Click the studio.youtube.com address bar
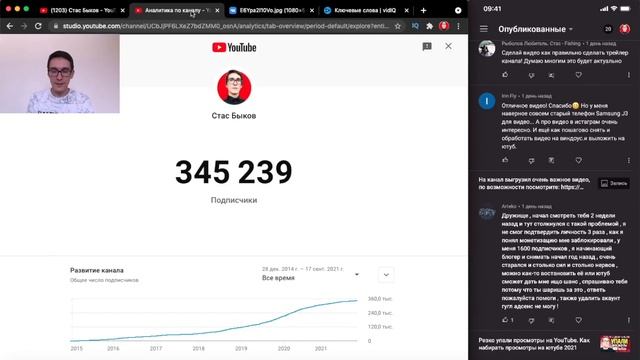The image size is (640, 360). (226, 26)
